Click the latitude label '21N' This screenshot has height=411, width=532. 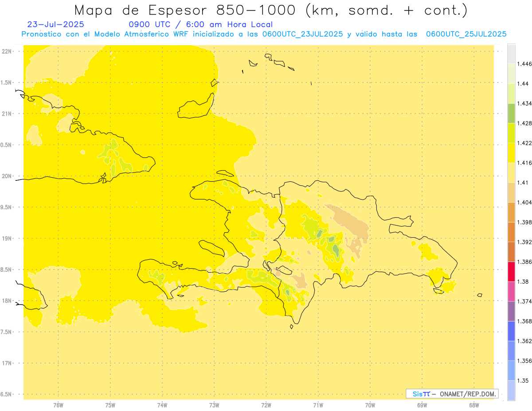point(7,114)
